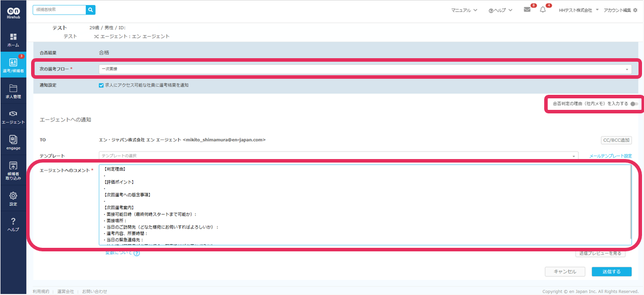Toggle 合否判定の理由(社内メモ)を入力する switch
Screen dimensions: 644x295
coord(635,104)
